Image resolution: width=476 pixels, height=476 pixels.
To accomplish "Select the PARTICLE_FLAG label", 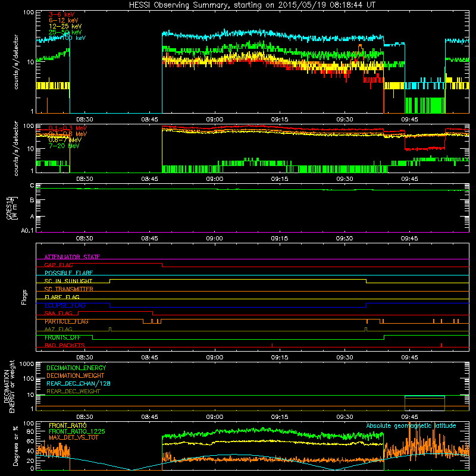I will pos(67,321).
